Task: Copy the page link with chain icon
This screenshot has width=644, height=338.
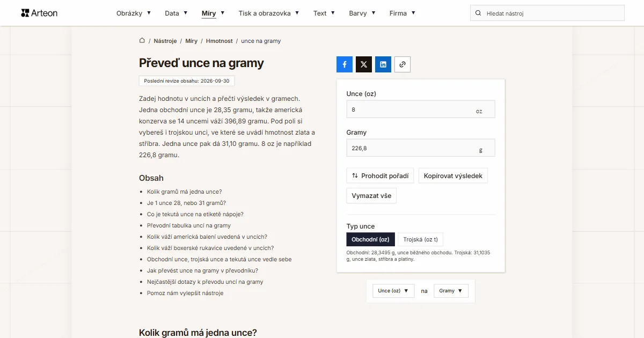Action: click(402, 64)
